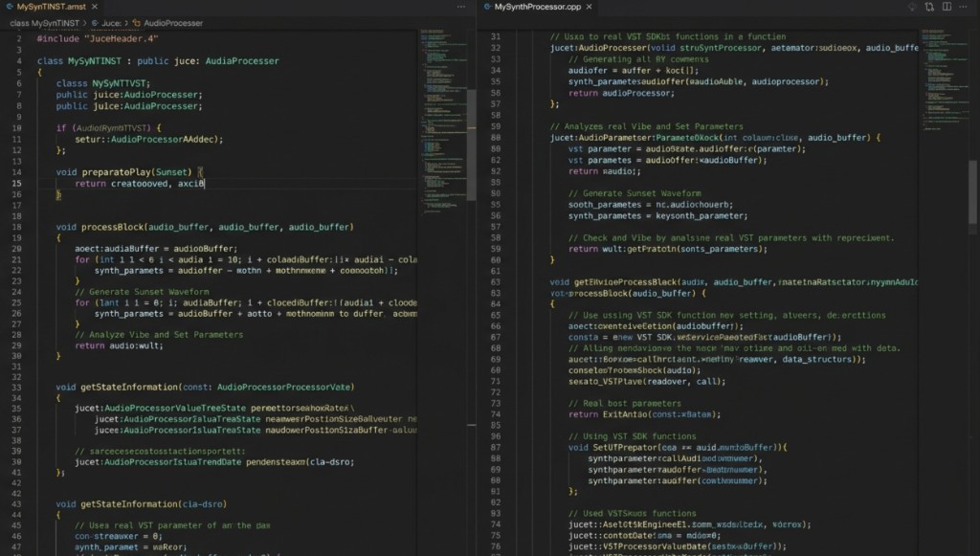Click 'class MySyNTINST : public juce: AudiaProcesser' line

tap(158, 61)
